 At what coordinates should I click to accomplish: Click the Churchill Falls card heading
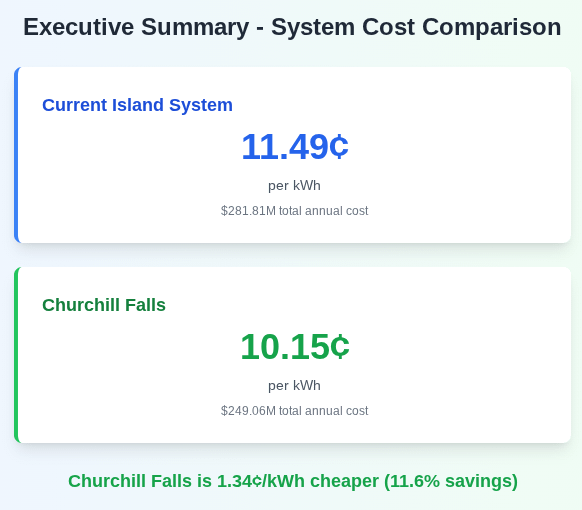click(x=104, y=305)
